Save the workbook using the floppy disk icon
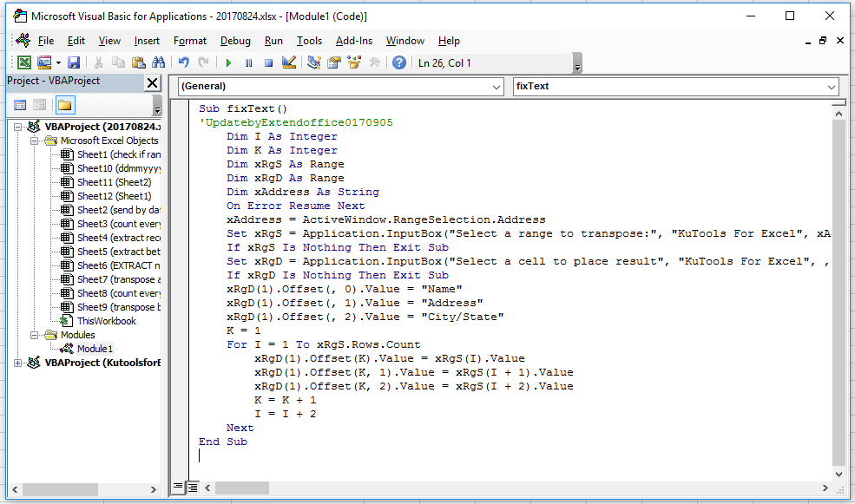 click(x=74, y=62)
